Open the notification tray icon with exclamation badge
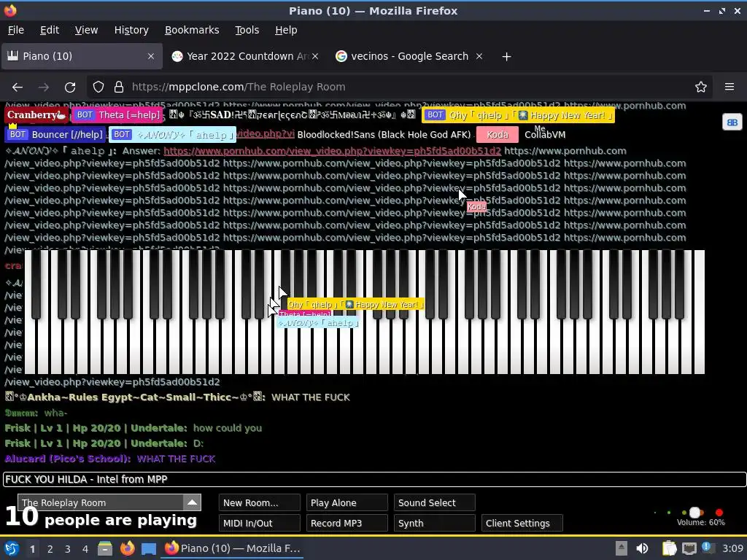 tap(708, 548)
